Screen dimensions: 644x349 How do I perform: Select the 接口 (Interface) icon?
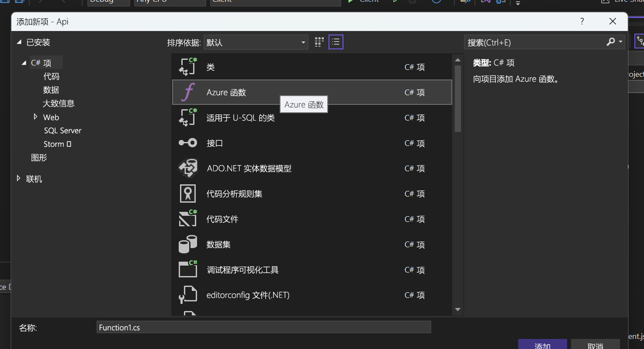[x=188, y=143]
